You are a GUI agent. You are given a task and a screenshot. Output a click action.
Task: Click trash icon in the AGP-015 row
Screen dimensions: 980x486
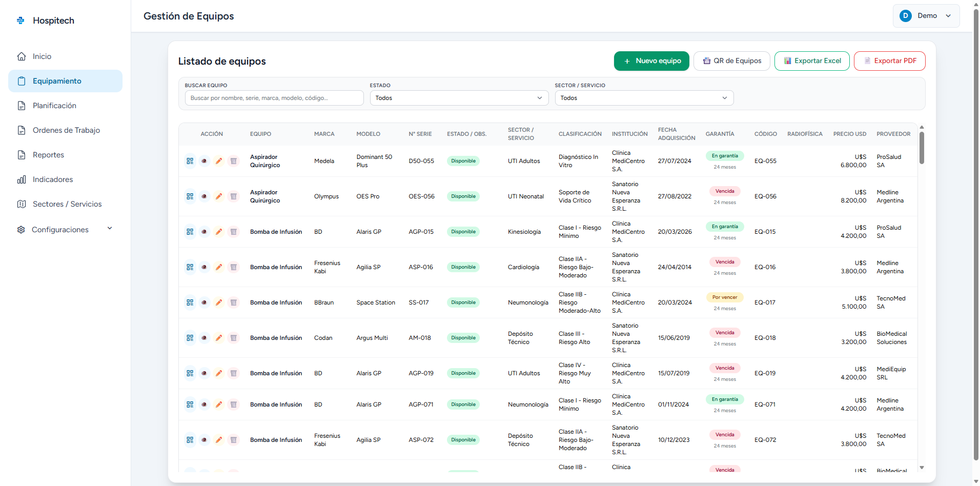click(233, 232)
